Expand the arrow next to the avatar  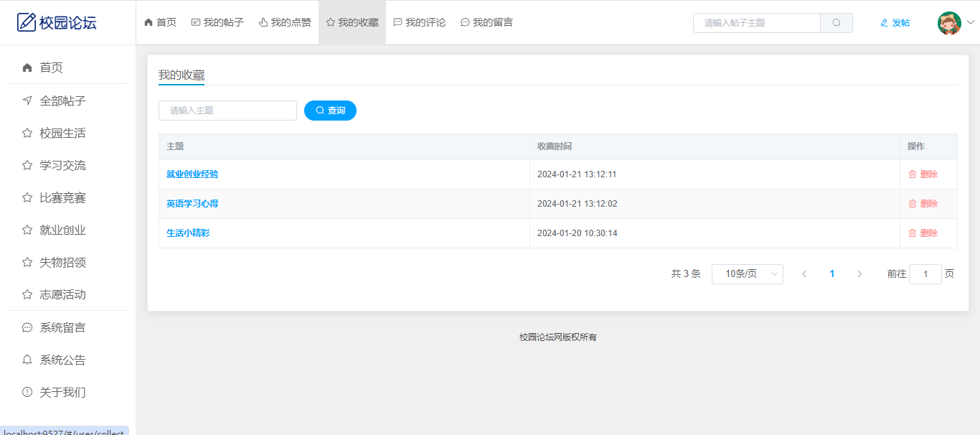(971, 22)
